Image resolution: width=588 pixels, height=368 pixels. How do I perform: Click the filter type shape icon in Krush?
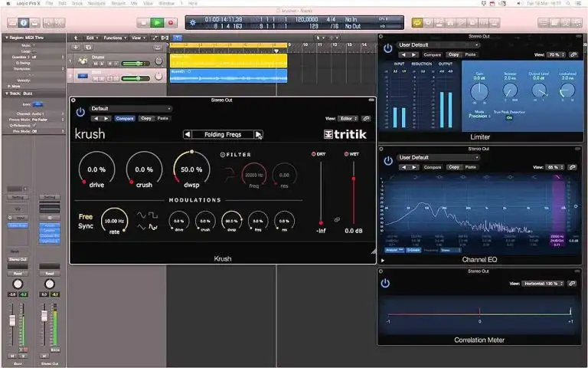click(229, 175)
